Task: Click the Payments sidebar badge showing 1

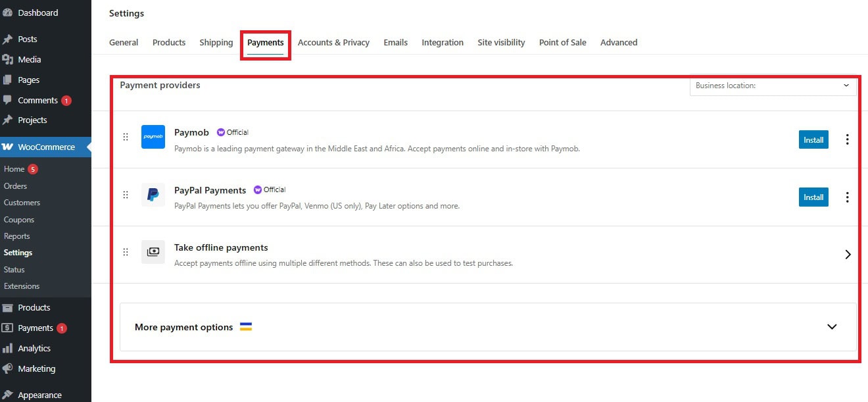Action: (x=62, y=328)
